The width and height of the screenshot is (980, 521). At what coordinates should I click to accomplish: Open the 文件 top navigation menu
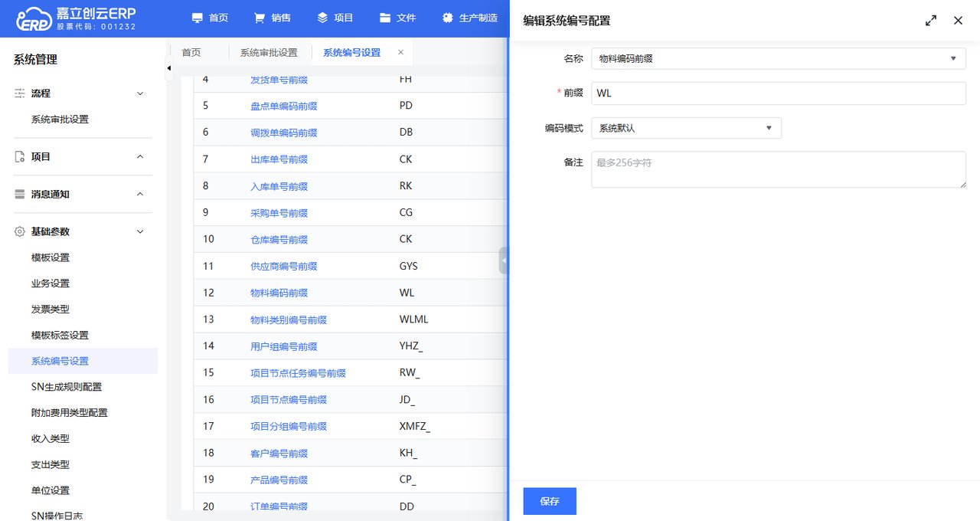click(x=398, y=18)
